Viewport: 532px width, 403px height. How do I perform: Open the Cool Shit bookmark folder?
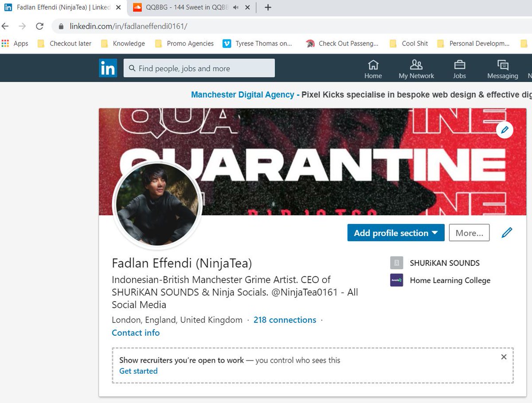[409, 43]
